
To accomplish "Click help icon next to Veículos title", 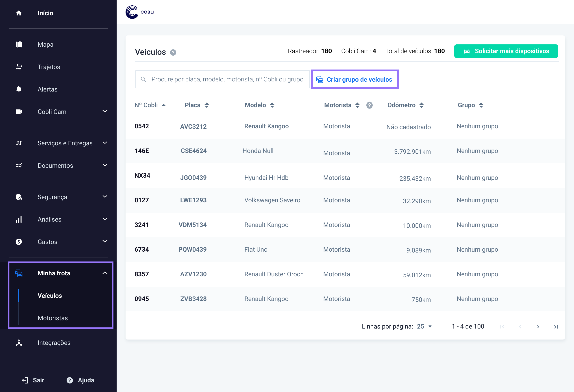I will [x=173, y=52].
